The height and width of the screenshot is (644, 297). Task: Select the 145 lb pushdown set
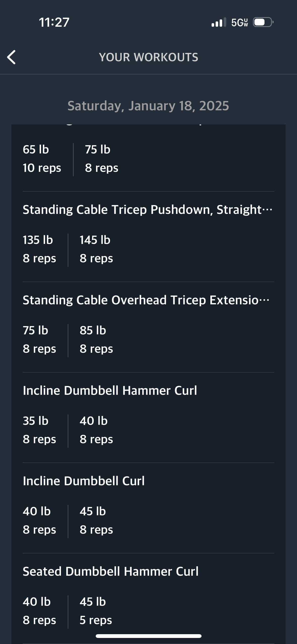96,249
